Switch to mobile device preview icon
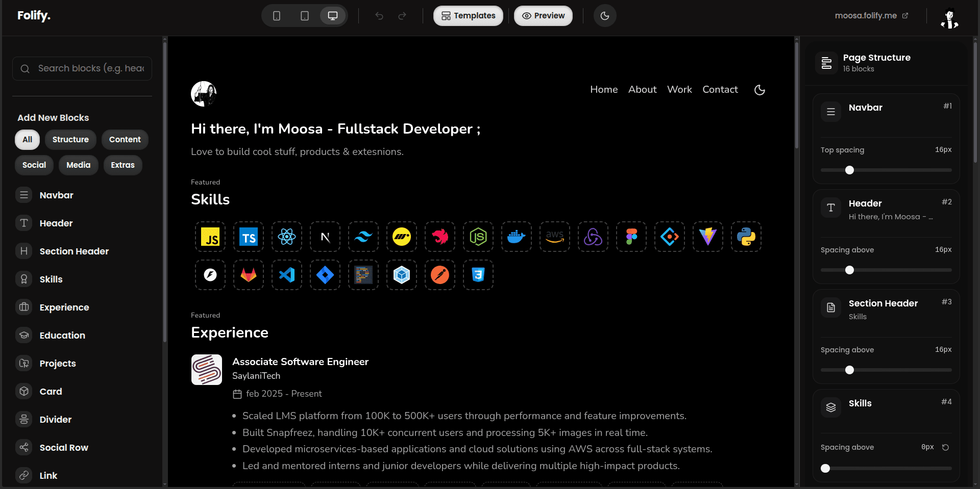Viewport: 980px width, 489px height. pos(277,16)
